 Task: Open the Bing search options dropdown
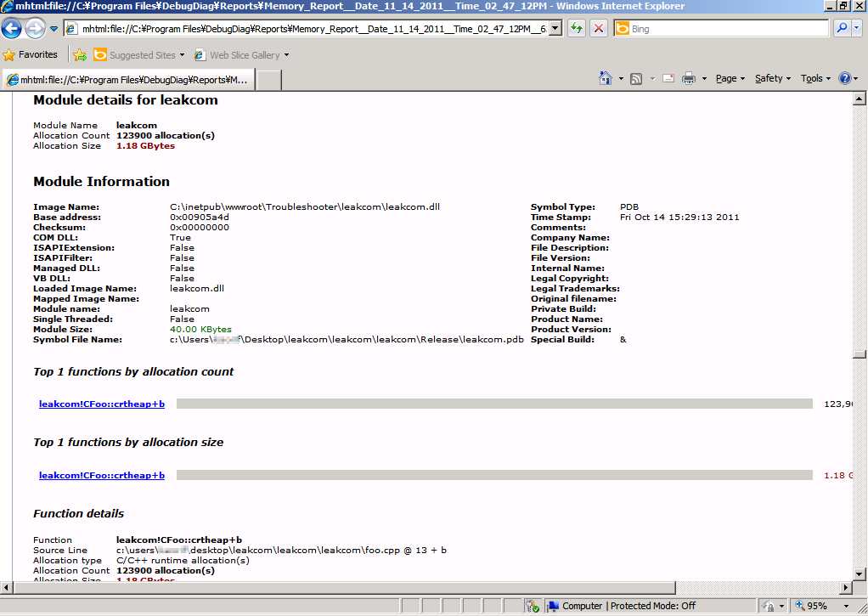856,28
